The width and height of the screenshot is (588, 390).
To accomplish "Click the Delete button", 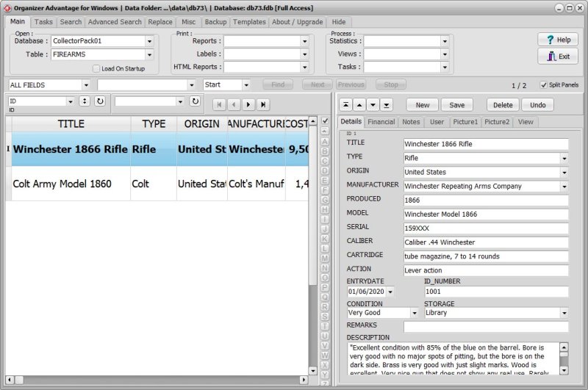I will (x=503, y=105).
